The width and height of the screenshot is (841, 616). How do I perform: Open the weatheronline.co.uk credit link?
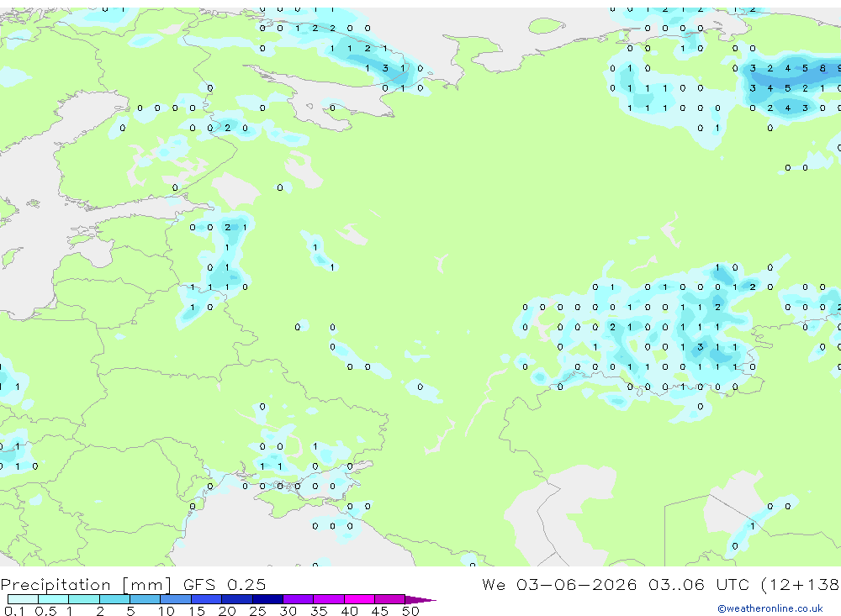(x=770, y=608)
